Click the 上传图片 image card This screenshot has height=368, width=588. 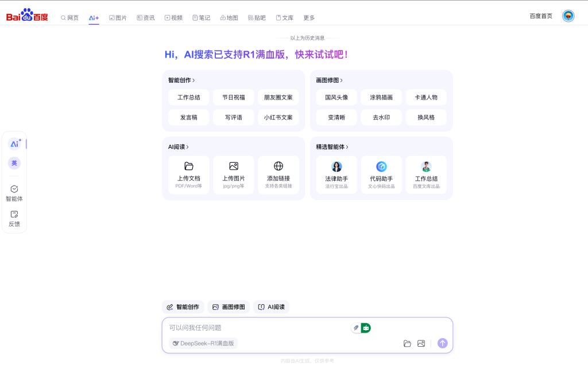click(x=234, y=175)
